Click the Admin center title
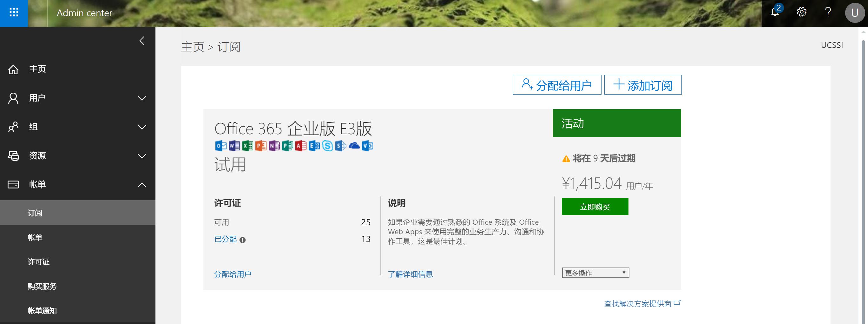 pyautogui.click(x=84, y=13)
